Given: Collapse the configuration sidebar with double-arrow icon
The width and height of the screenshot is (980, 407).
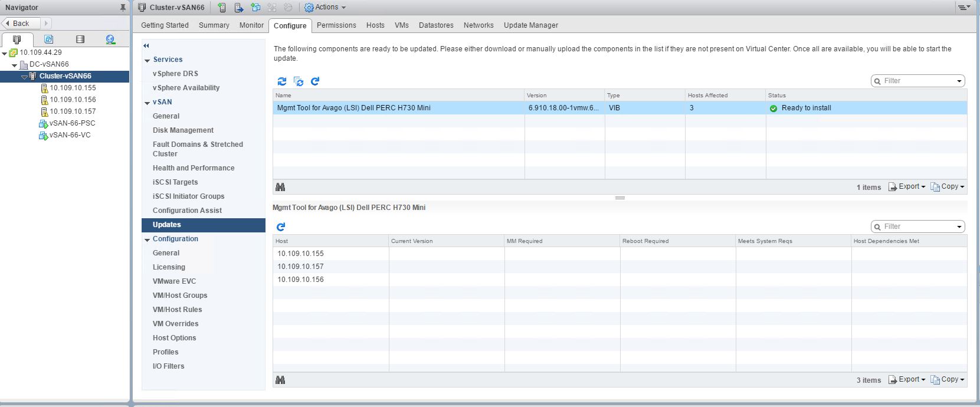Looking at the screenshot, I should pyautogui.click(x=146, y=45).
